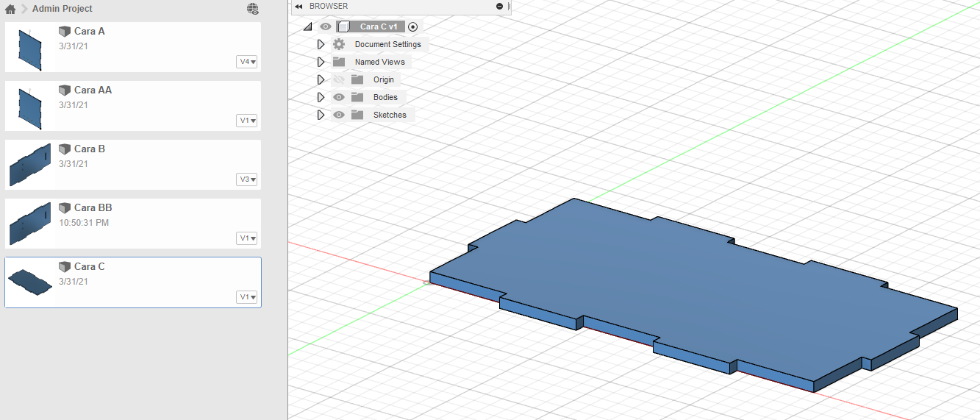This screenshot has width=980, height=420.
Task: Expand the Origin node
Action: tap(321, 79)
